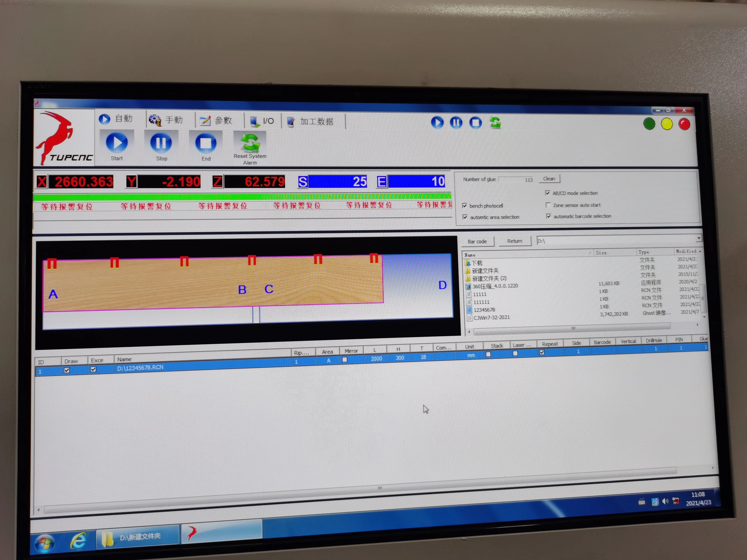Click the Bar code button
The width and height of the screenshot is (747, 560).
[x=477, y=241]
